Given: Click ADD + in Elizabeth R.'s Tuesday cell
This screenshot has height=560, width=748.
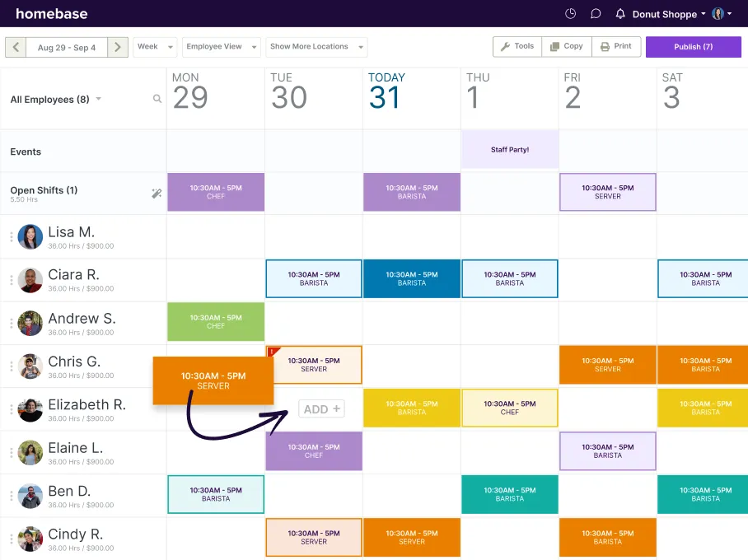Looking at the screenshot, I should (320, 408).
